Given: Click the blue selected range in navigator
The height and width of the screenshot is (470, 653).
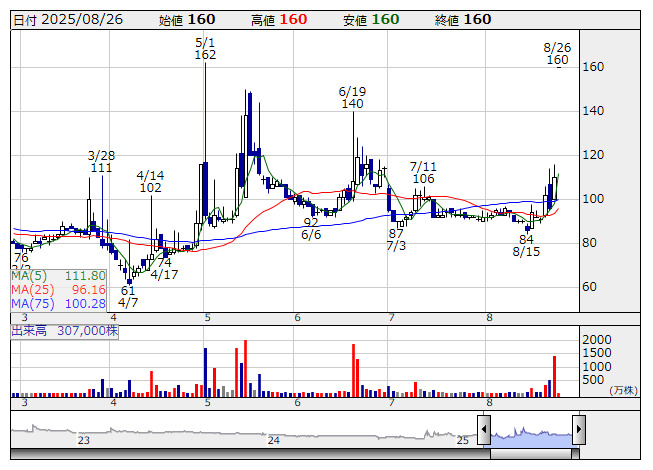Looking at the screenshot, I should click(x=531, y=433).
